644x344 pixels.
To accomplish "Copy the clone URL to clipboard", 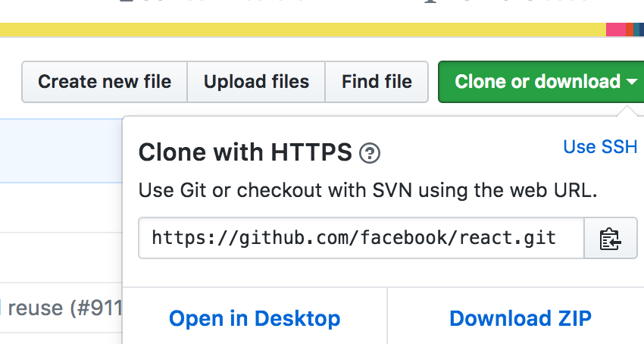I will (x=610, y=239).
